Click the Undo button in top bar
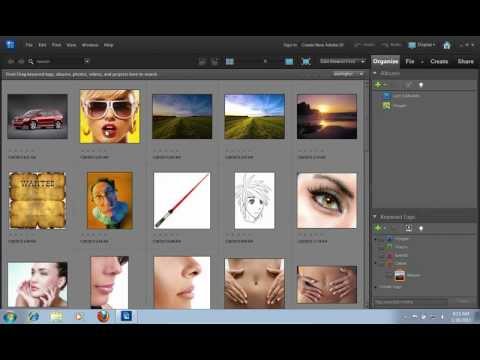The height and width of the screenshot is (360, 480). (365, 45)
